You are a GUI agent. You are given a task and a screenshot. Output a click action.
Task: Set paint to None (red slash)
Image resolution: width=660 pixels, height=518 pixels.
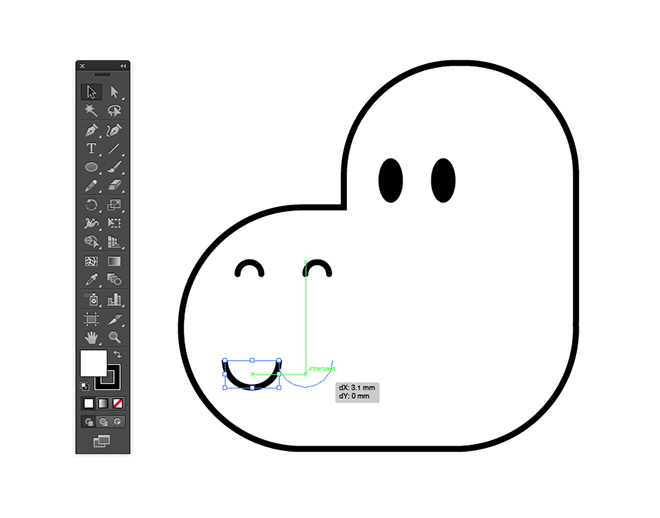tap(118, 402)
